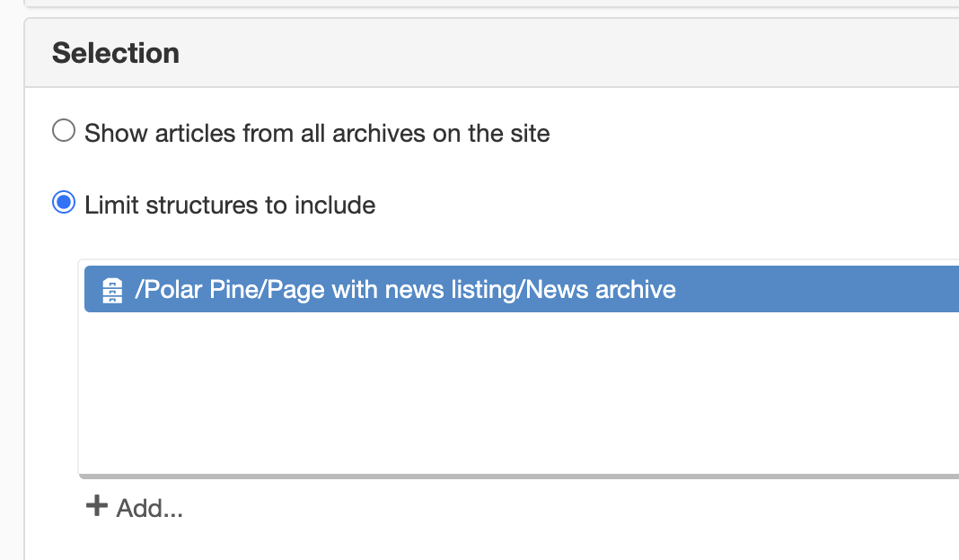The image size is (959, 560).
Task: Click the empty area of the structures list box
Action: (x=520, y=392)
